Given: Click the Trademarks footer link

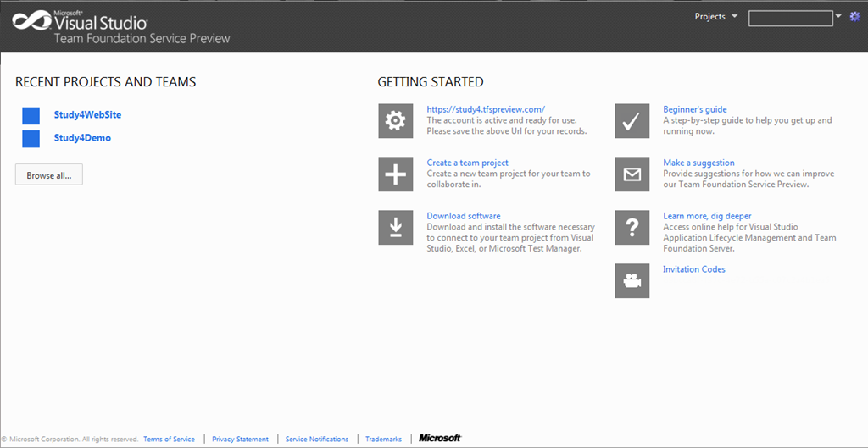Looking at the screenshot, I should 384,440.
